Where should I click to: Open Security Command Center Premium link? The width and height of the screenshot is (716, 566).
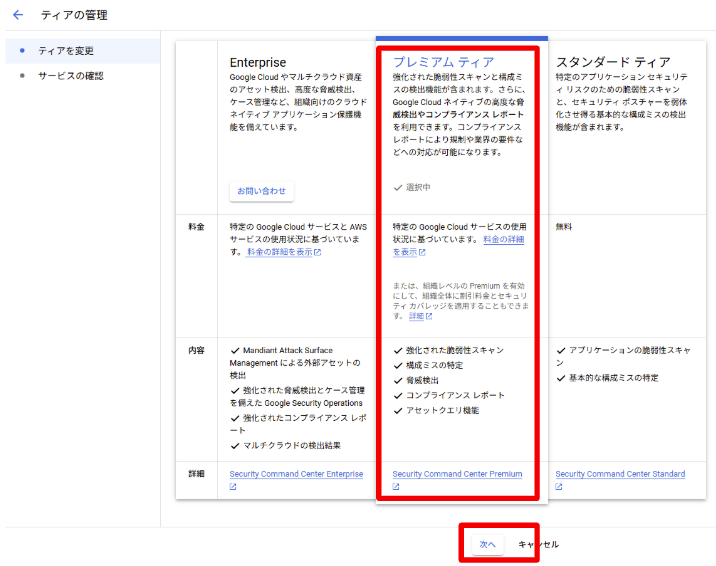point(457,474)
